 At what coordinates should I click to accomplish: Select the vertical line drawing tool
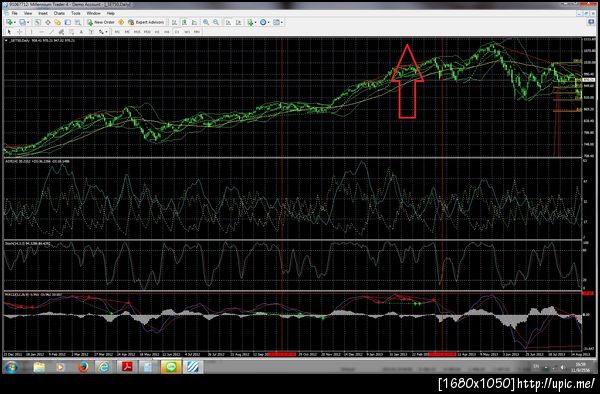pos(31,32)
